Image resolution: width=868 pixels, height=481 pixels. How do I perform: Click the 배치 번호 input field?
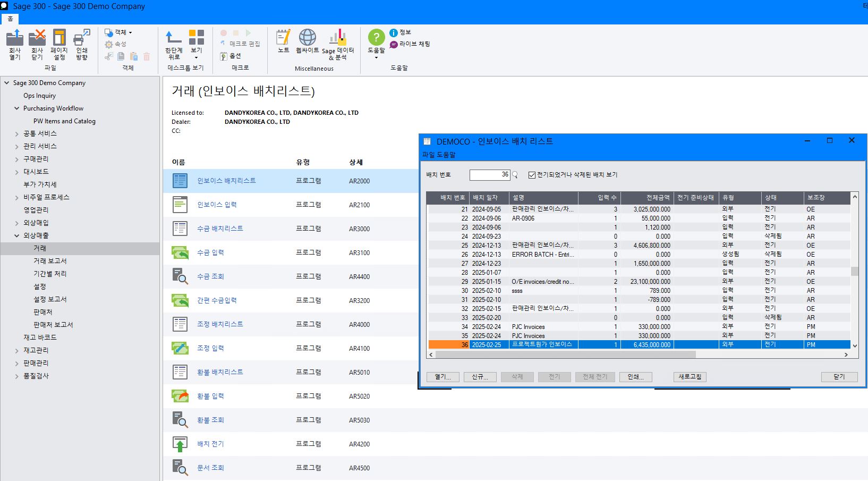pos(490,175)
